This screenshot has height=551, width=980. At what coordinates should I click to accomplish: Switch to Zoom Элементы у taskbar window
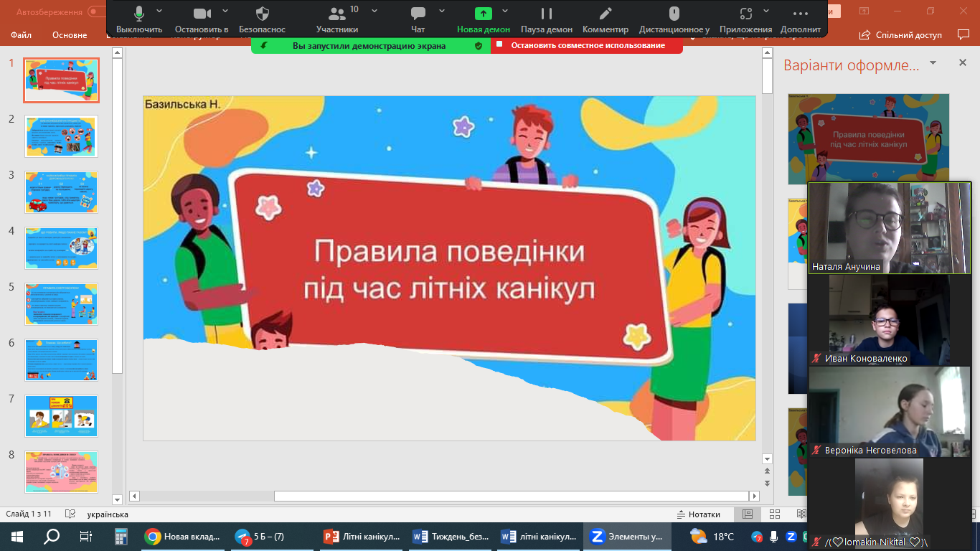coord(628,536)
